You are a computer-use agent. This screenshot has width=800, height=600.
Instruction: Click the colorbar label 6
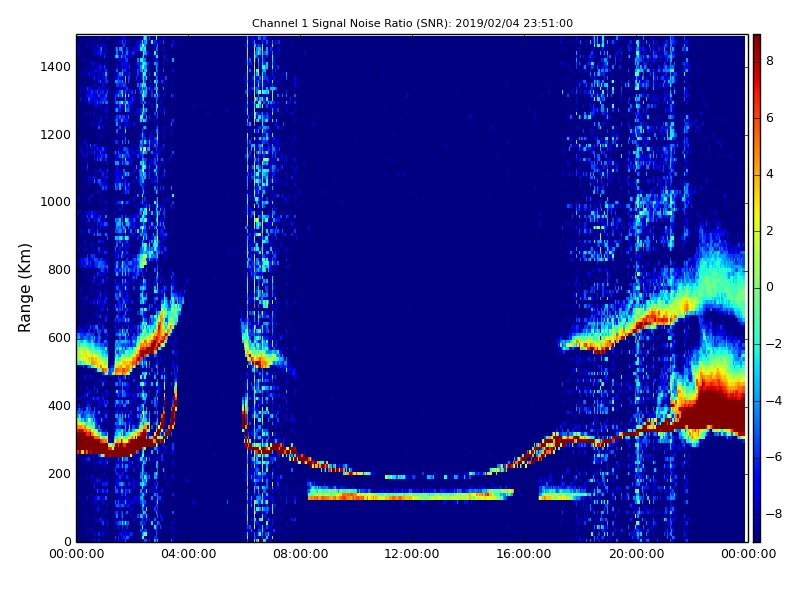pos(770,118)
